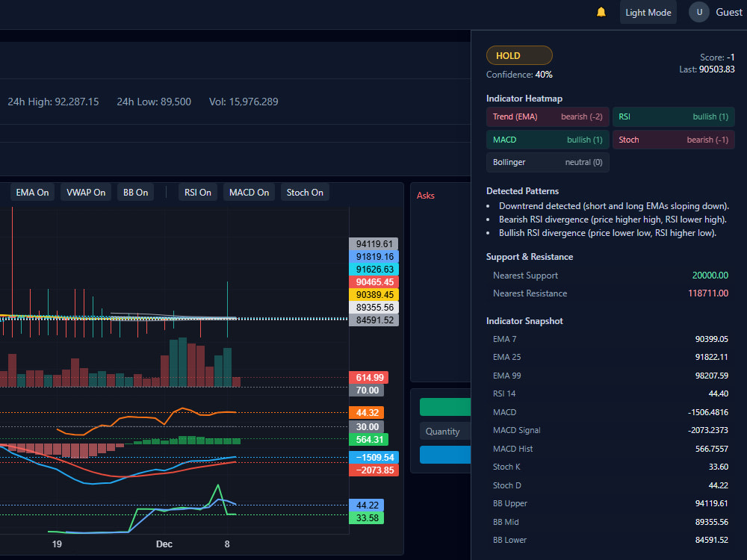Click the 24h High: 92,287.15 stat
The width and height of the screenshot is (747, 560).
tap(53, 102)
